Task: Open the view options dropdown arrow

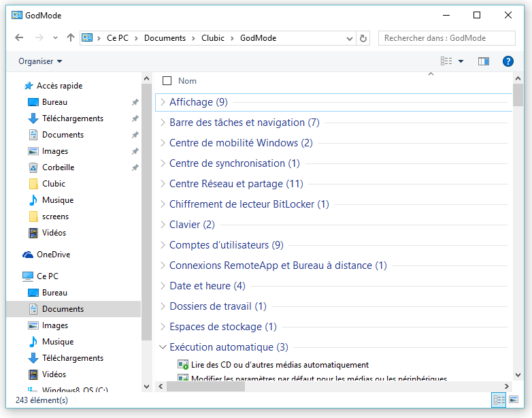Action: pos(461,61)
